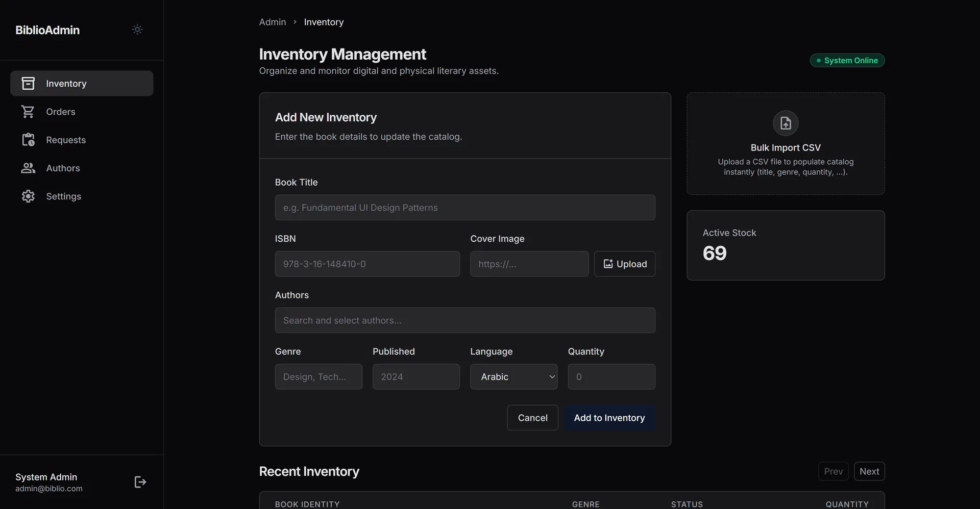The width and height of the screenshot is (980, 509).
Task: Navigate to the Authors sidebar section
Action: tap(82, 168)
